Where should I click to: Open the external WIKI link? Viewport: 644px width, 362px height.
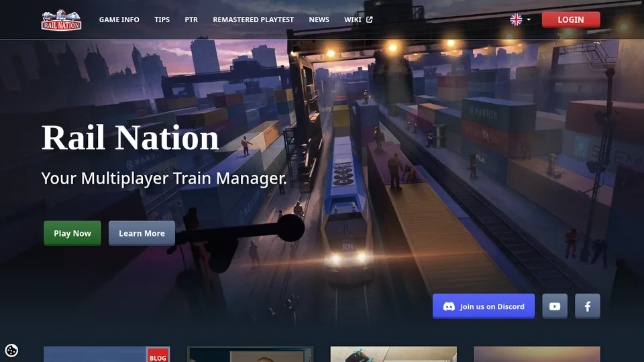click(x=358, y=19)
